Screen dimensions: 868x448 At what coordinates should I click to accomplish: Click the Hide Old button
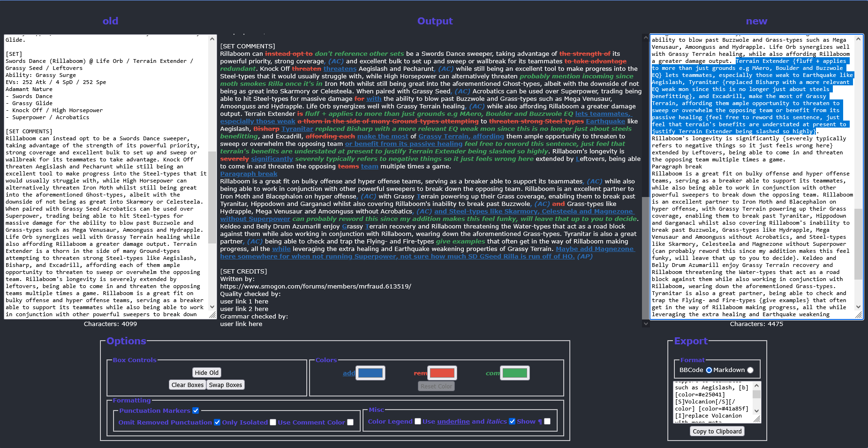[x=207, y=372]
